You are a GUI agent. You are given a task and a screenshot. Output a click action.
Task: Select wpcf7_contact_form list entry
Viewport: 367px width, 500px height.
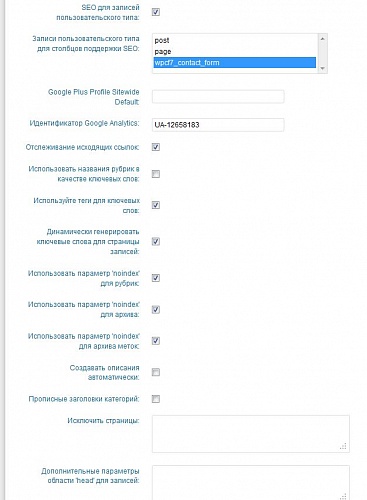tap(235, 62)
